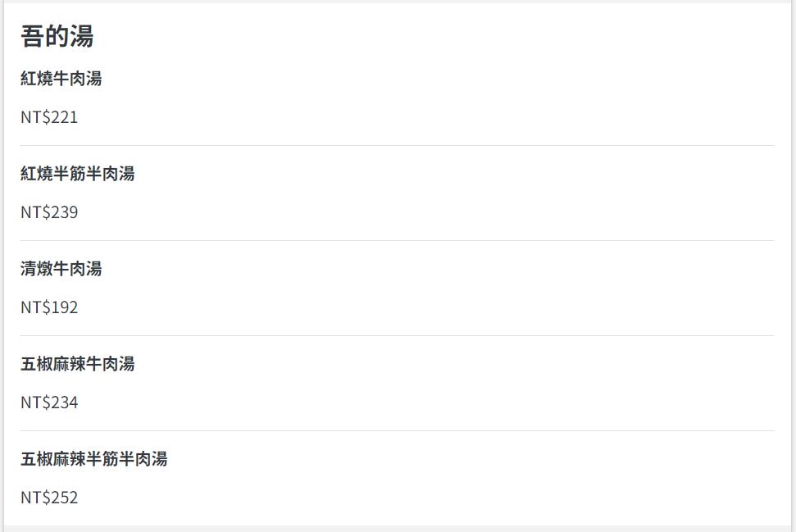Click the 吾的湯 section heading

[57, 37]
